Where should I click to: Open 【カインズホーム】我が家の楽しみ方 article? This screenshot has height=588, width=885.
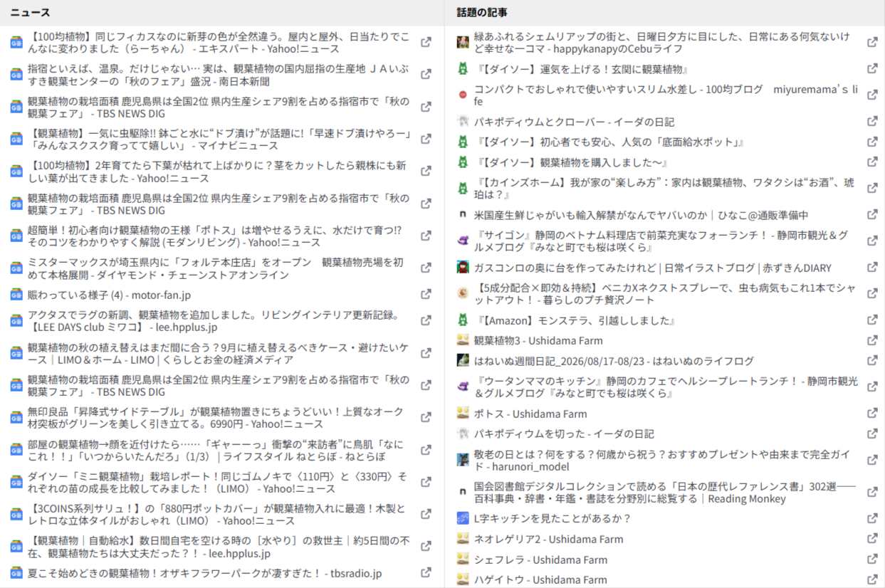click(x=664, y=189)
